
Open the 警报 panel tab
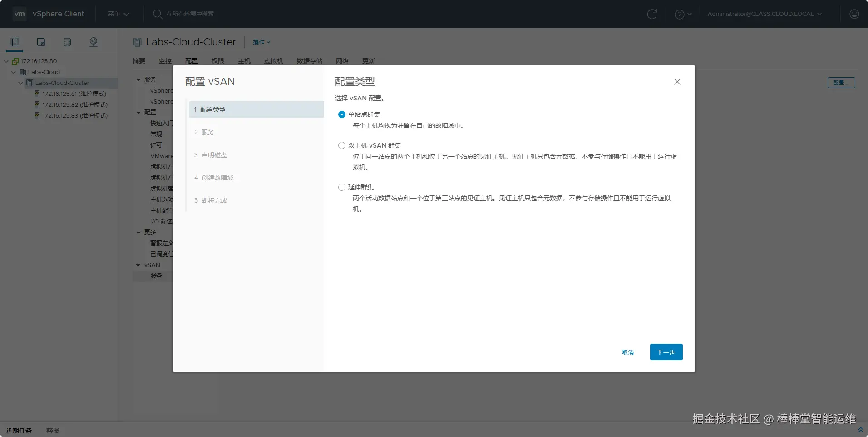coord(53,431)
